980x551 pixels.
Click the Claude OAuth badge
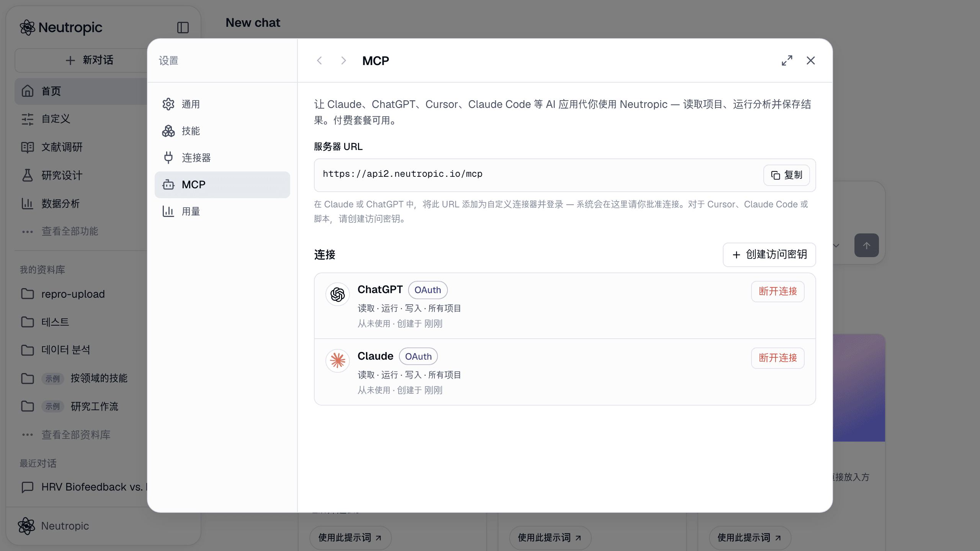point(418,357)
